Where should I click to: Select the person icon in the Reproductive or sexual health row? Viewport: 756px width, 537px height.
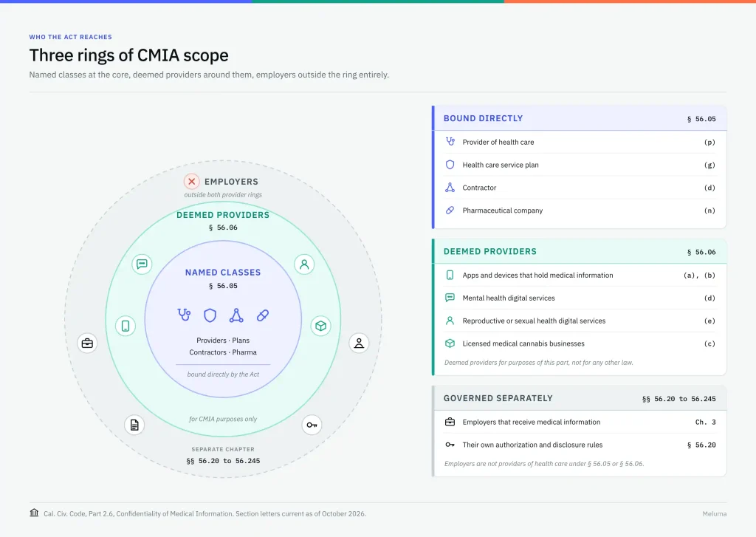[x=450, y=321]
